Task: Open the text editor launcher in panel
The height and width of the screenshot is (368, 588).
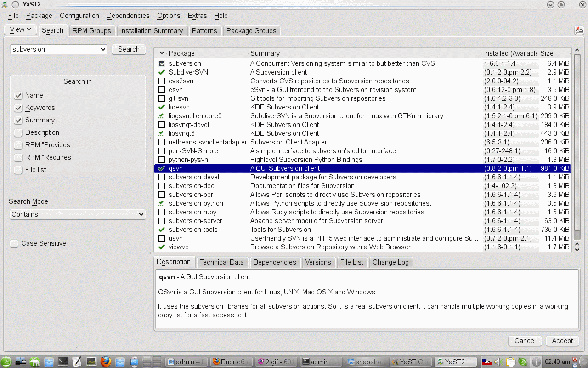Action: pyautogui.click(x=77, y=362)
